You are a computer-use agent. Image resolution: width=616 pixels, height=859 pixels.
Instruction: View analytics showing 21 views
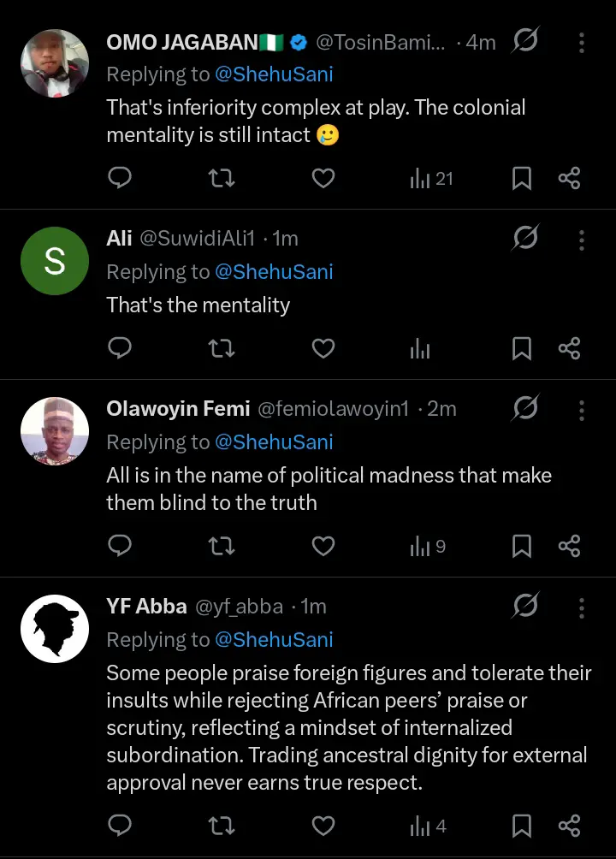[431, 178]
